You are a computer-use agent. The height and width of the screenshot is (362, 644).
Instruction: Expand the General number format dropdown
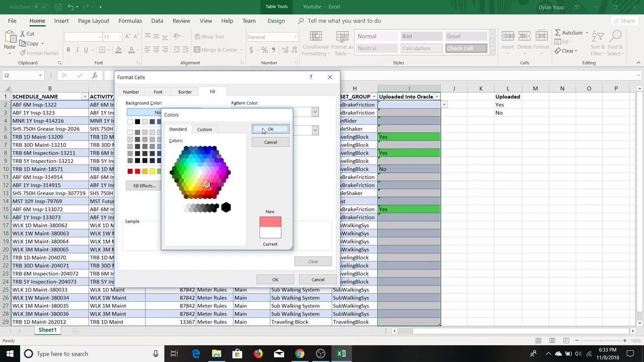[x=295, y=37]
